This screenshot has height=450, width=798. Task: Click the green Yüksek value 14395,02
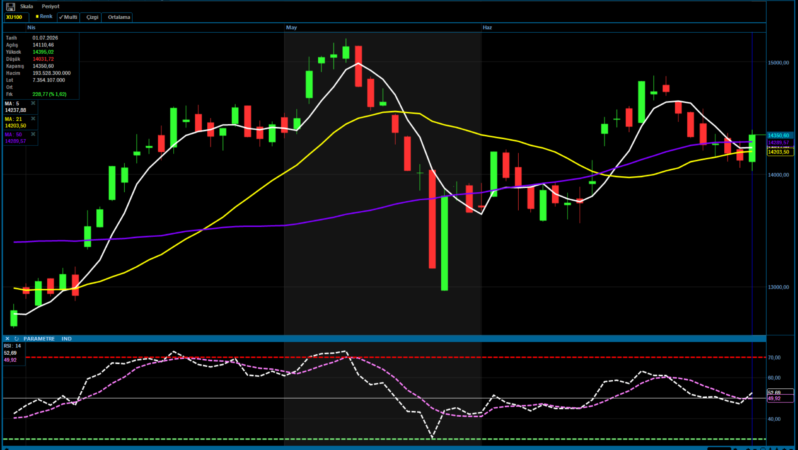43,52
